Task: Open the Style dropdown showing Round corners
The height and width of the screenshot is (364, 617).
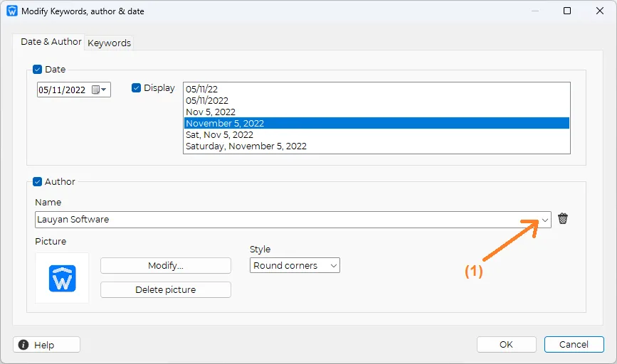Action: click(x=295, y=265)
